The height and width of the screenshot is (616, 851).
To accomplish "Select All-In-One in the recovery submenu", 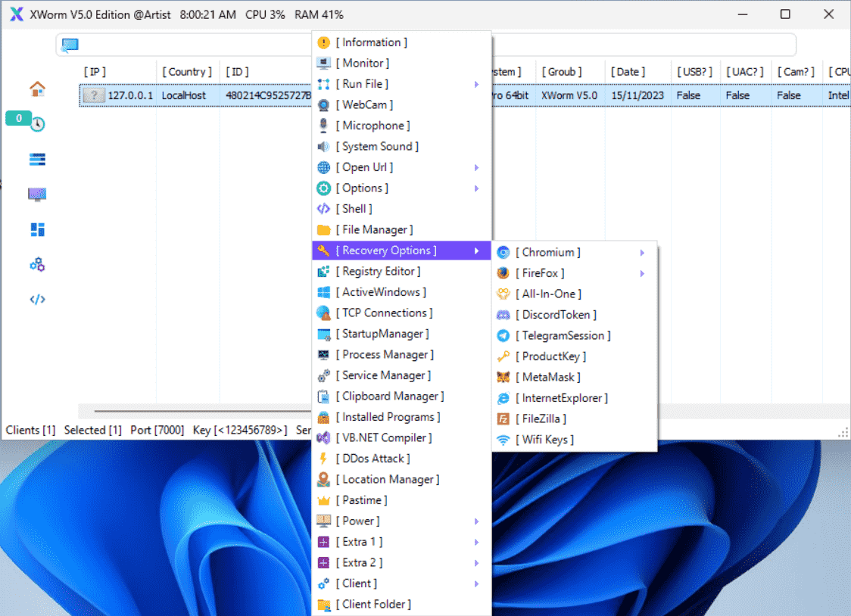I will coord(575,294).
